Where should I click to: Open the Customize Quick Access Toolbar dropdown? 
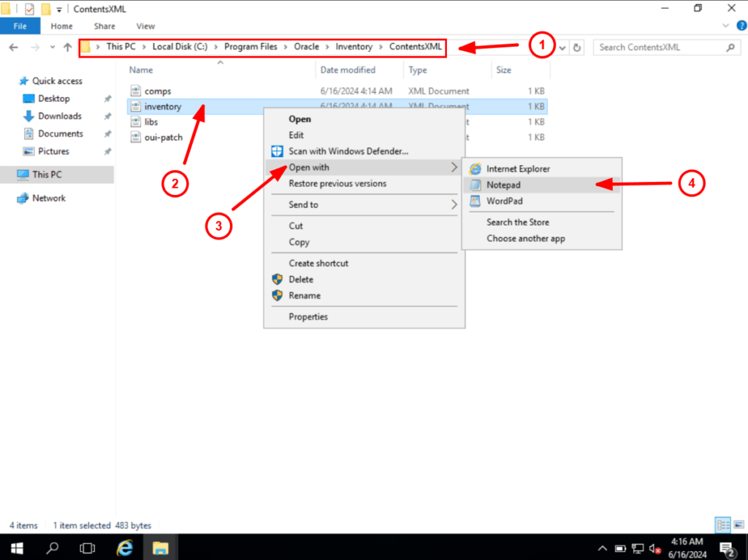[x=59, y=9]
